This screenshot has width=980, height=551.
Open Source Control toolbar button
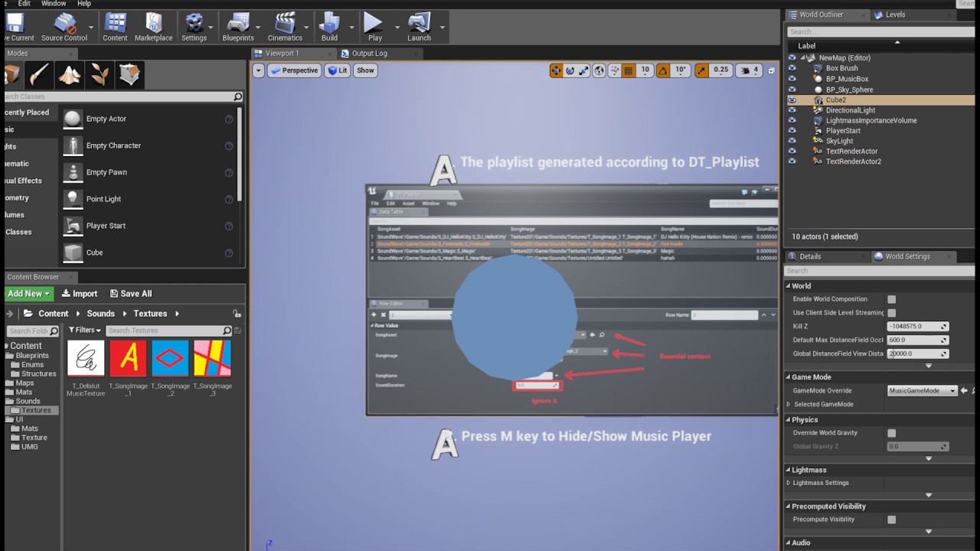pyautogui.click(x=64, y=27)
